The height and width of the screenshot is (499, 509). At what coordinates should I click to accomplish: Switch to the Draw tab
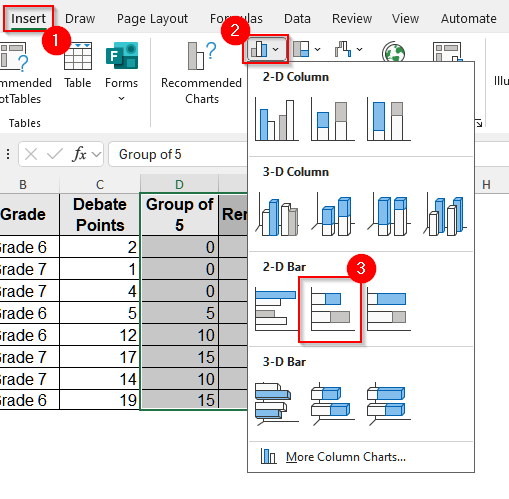pyautogui.click(x=80, y=19)
